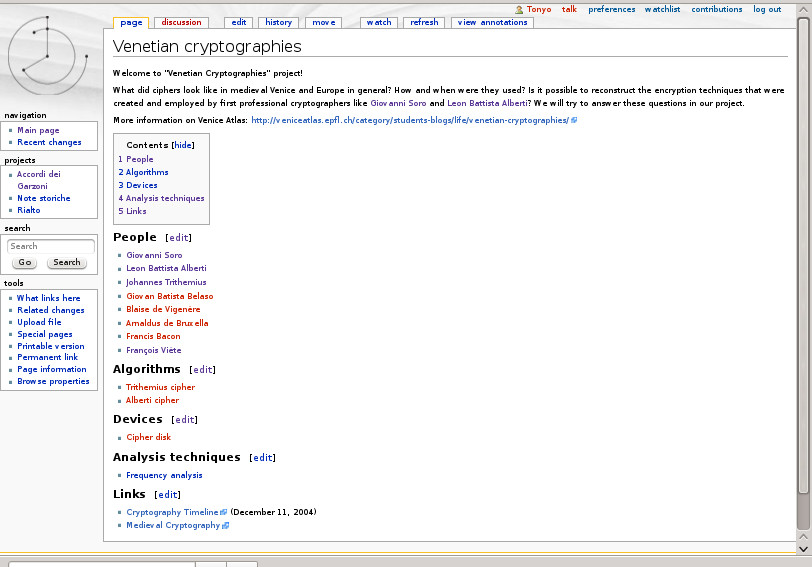This screenshot has height=567, width=812.
Task: Open What links here
Action: tap(49, 298)
